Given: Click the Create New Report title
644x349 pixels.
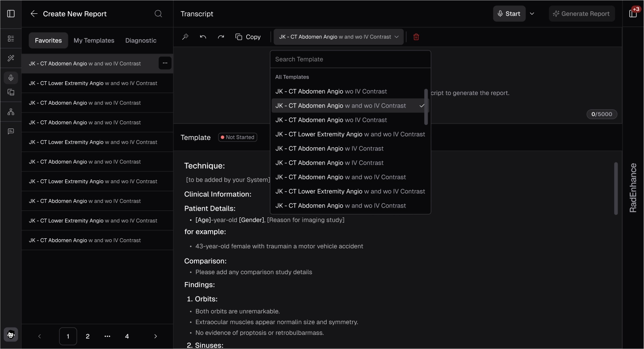Looking at the screenshot, I should coord(75,14).
